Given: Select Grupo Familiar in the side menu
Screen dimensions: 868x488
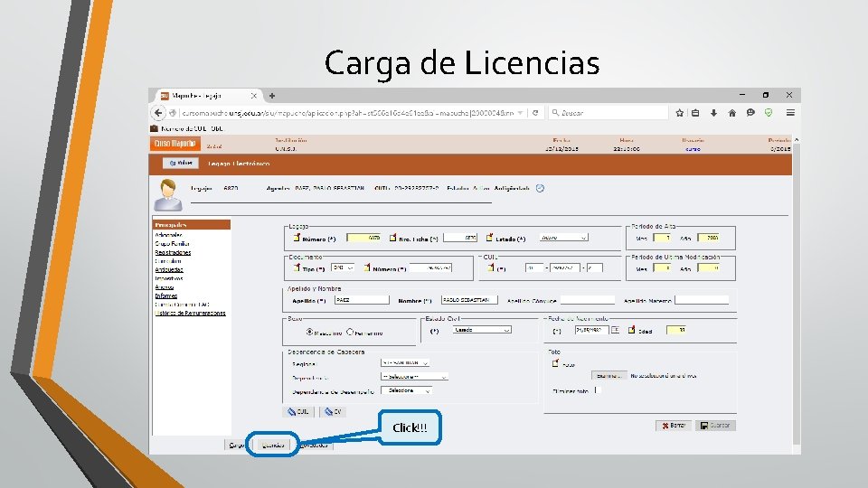Looking at the screenshot, I should point(172,243).
